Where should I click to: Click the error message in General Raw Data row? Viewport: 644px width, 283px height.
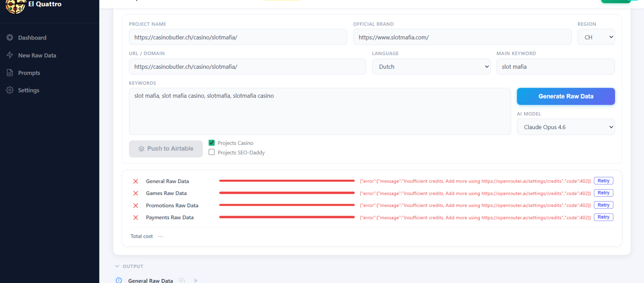475,181
